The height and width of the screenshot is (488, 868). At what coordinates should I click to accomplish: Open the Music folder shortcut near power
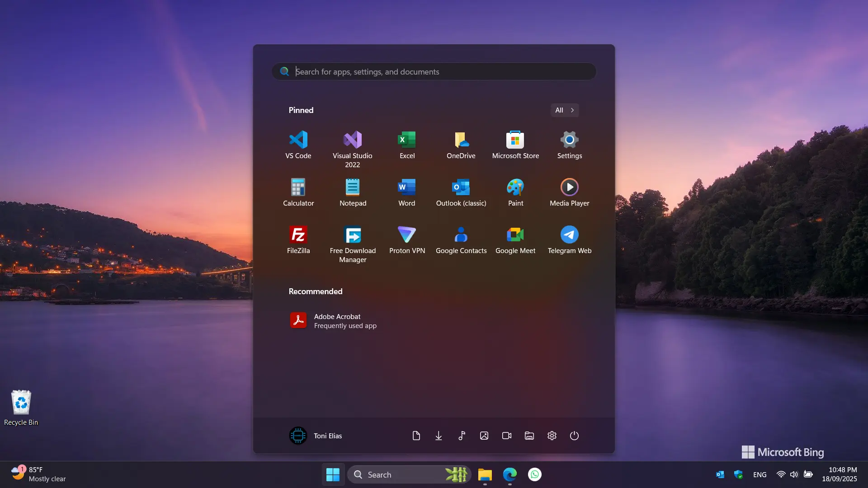[461, 436]
